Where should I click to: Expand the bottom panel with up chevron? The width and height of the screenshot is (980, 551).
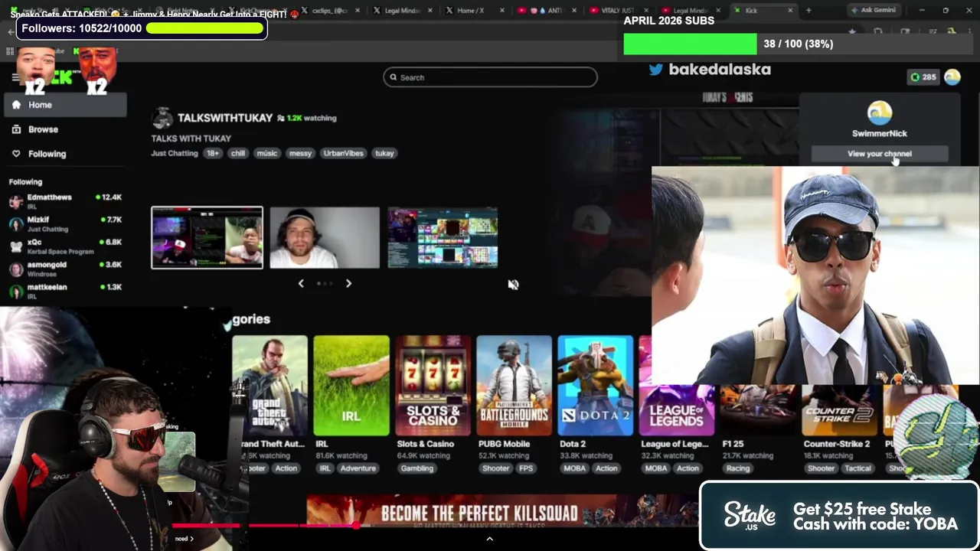point(490,539)
